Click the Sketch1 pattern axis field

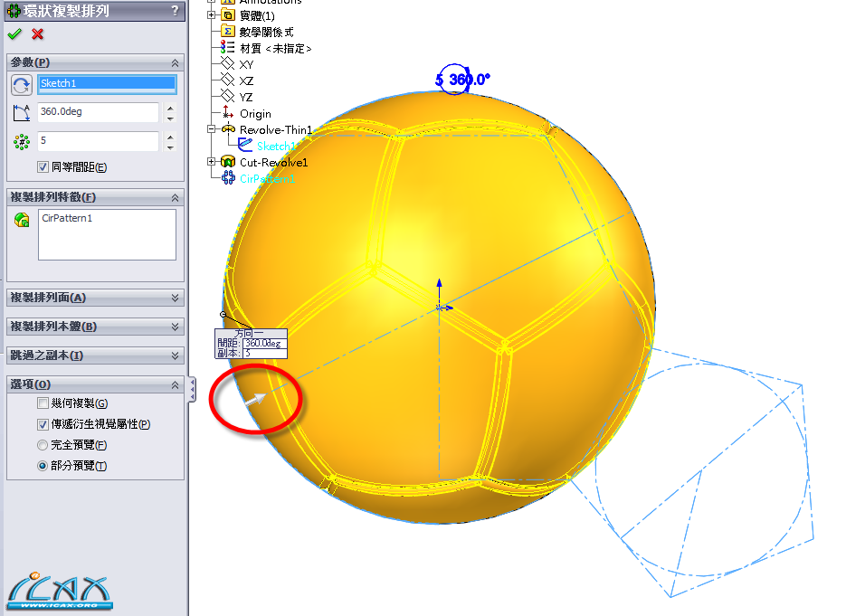point(108,83)
